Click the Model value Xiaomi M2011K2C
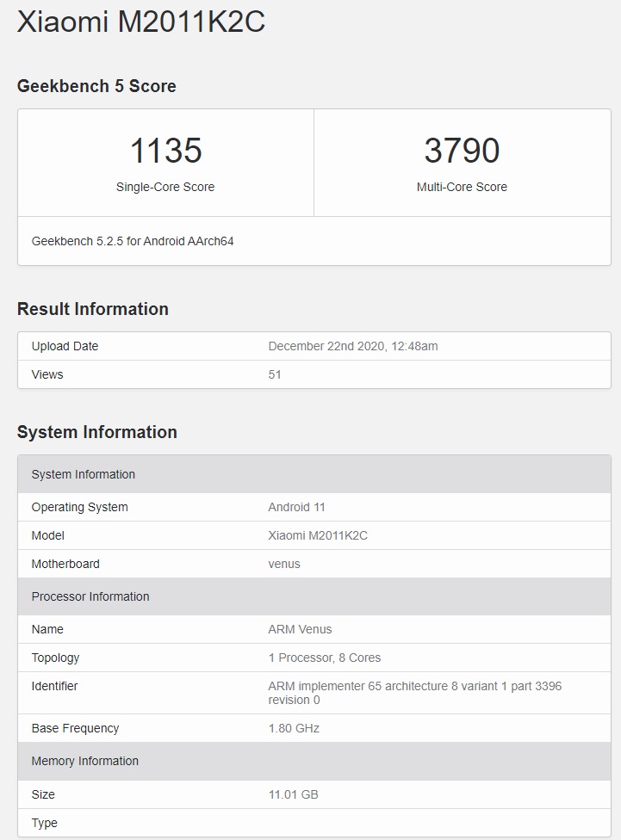 click(x=318, y=535)
